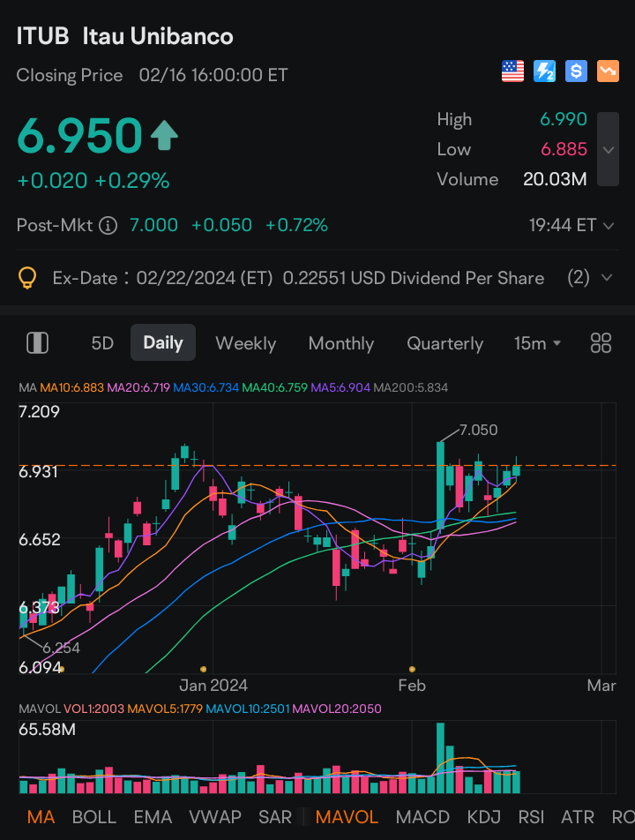Tap the Volume 20.03M value
The image size is (635, 840).
[555, 179]
